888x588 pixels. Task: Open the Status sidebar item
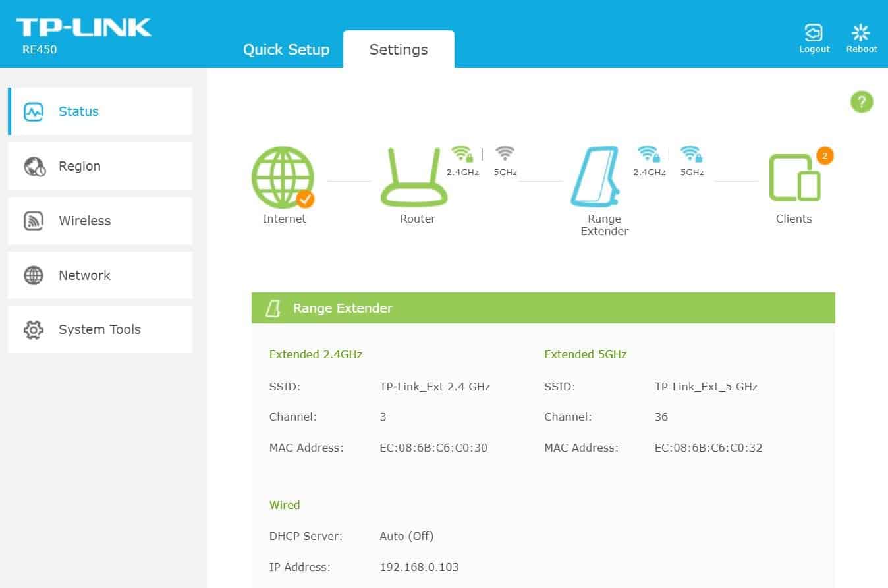click(100, 111)
